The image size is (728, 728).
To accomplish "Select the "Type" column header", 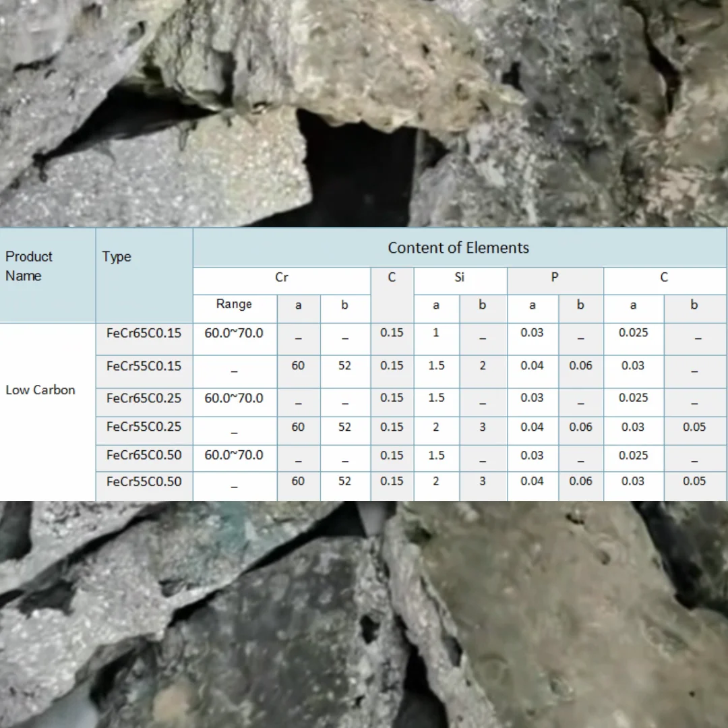I will point(117,257).
